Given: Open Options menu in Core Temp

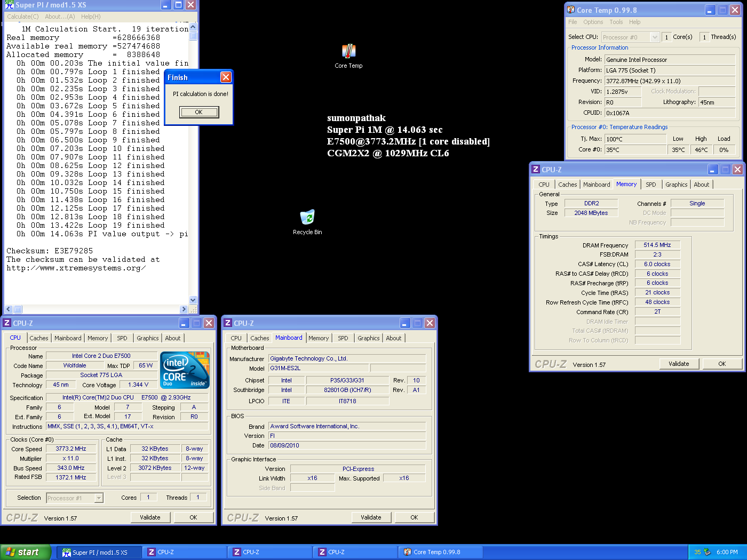Looking at the screenshot, I should (593, 22).
